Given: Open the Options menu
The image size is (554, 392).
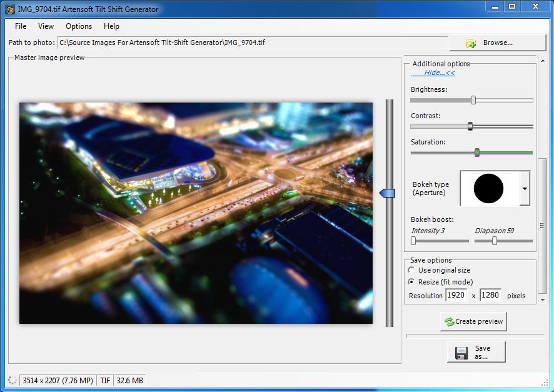Looking at the screenshot, I should (x=78, y=26).
